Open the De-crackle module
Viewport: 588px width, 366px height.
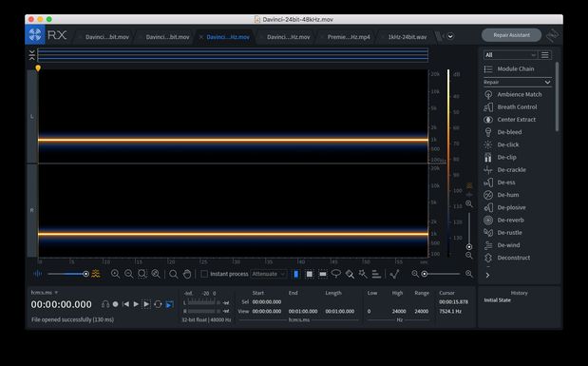(504, 169)
